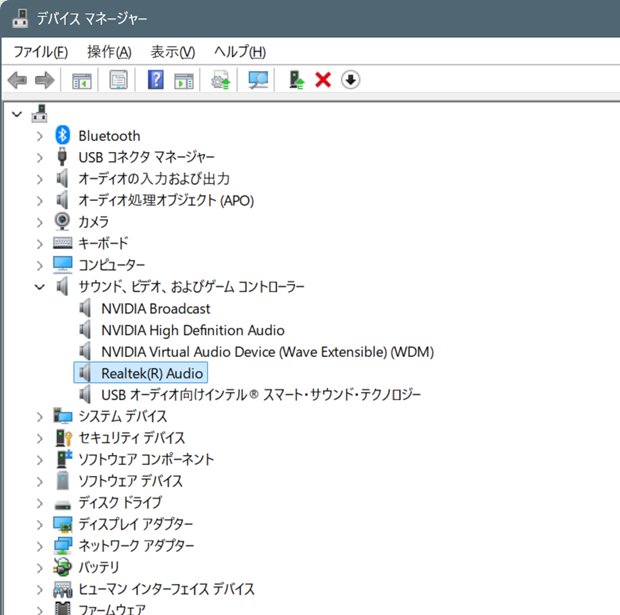Select the ネットワーク アダプター category

click(x=136, y=546)
